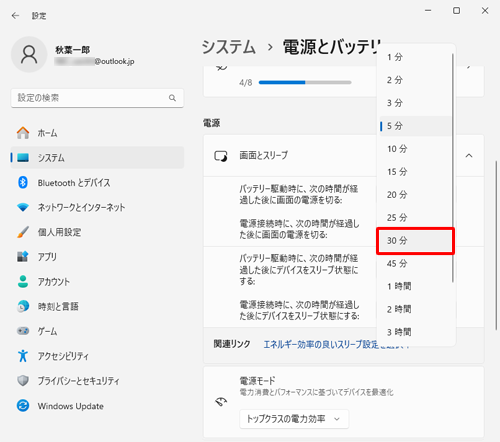The width and height of the screenshot is (500, 442).
Task: Click the network Wi-Fi icon in sidebar
Action: click(23, 207)
